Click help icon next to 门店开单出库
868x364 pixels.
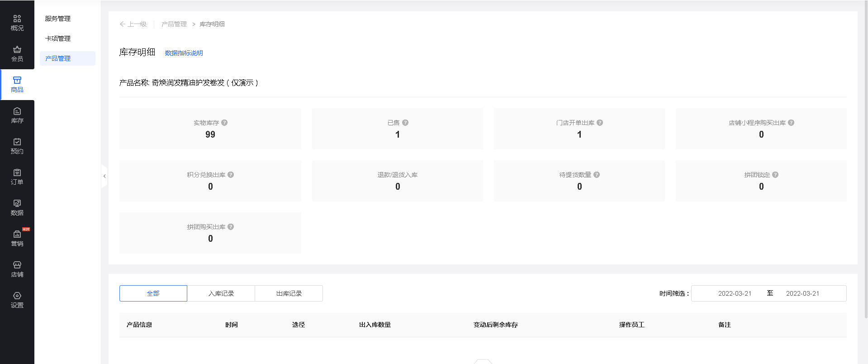click(x=600, y=123)
